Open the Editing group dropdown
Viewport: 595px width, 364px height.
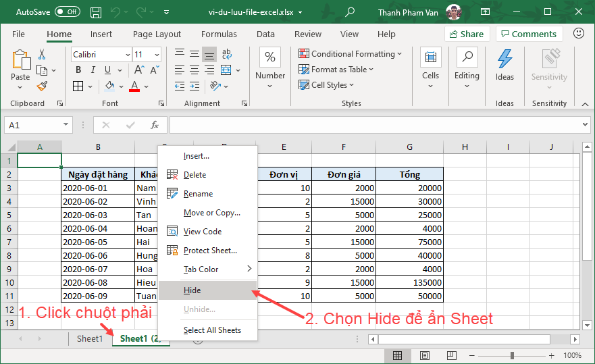467,68
